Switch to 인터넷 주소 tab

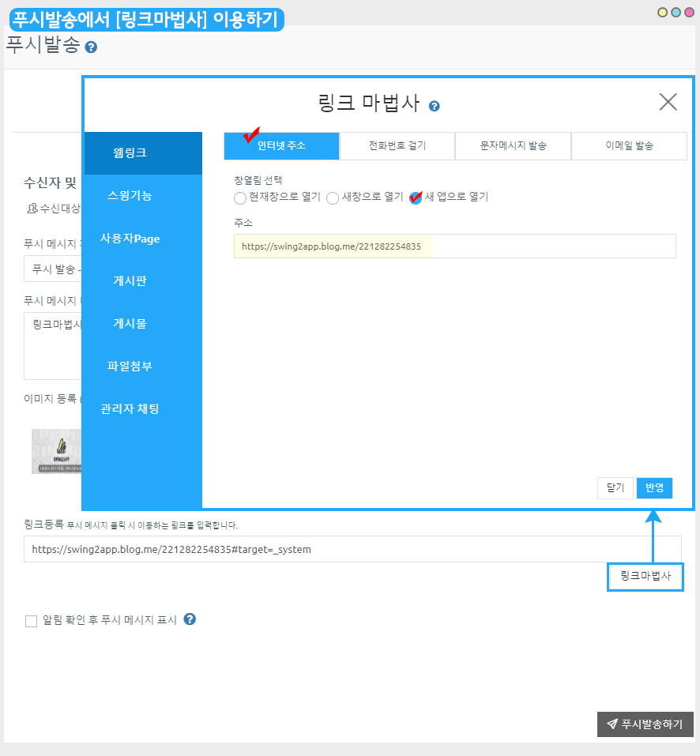pos(281,146)
